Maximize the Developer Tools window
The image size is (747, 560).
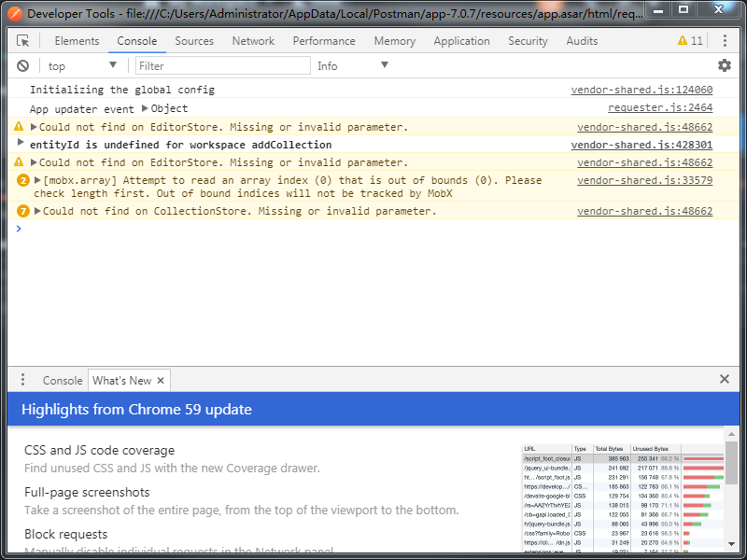pyautogui.click(x=684, y=10)
